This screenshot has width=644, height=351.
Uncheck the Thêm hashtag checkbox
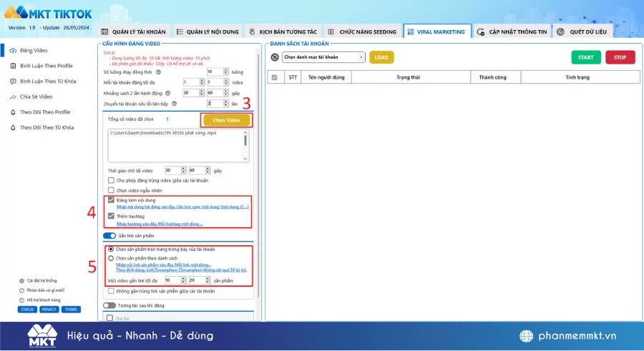coord(111,216)
